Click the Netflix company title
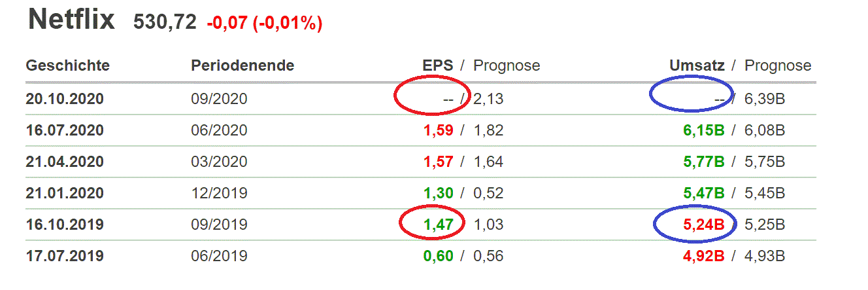 [71, 20]
